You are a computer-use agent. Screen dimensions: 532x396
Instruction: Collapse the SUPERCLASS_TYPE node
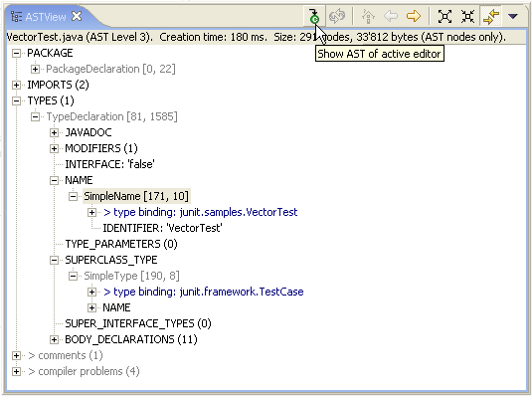[54, 260]
